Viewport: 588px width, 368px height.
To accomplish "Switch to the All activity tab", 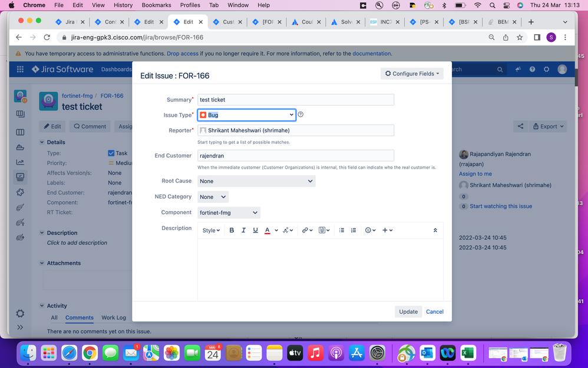I will [54, 318].
